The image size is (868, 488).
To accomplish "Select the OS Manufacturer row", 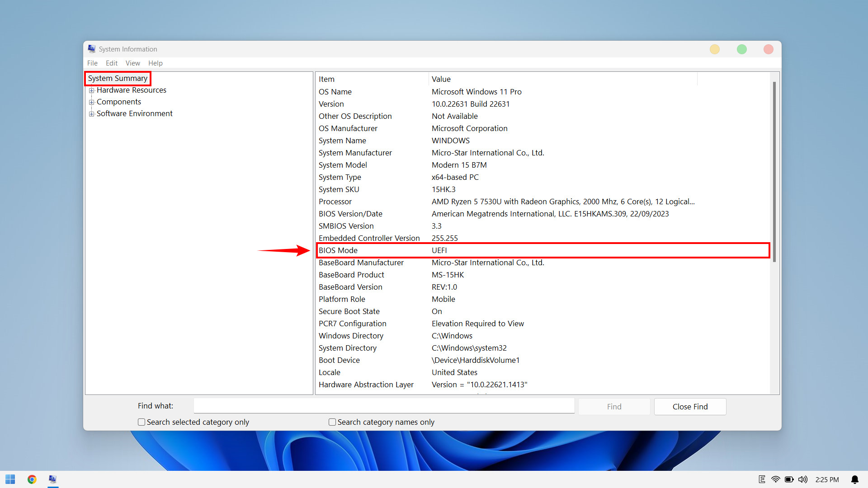I will click(542, 128).
